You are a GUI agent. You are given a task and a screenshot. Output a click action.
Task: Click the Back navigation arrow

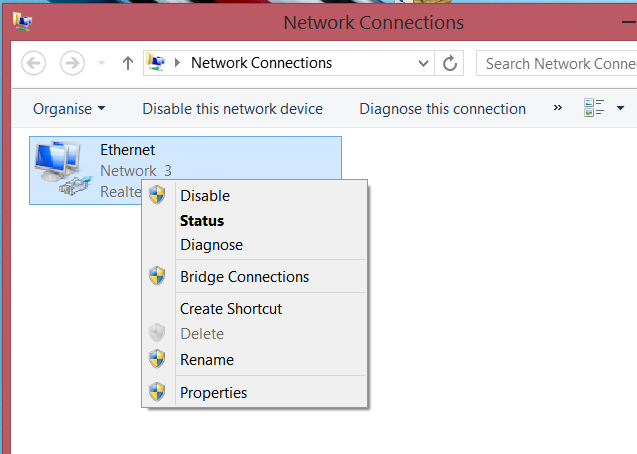tap(33, 63)
